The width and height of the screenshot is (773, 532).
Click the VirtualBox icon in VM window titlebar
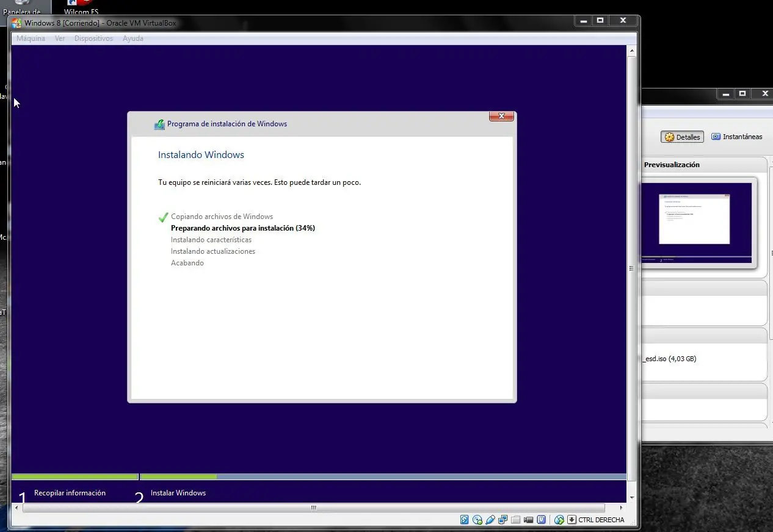point(16,23)
